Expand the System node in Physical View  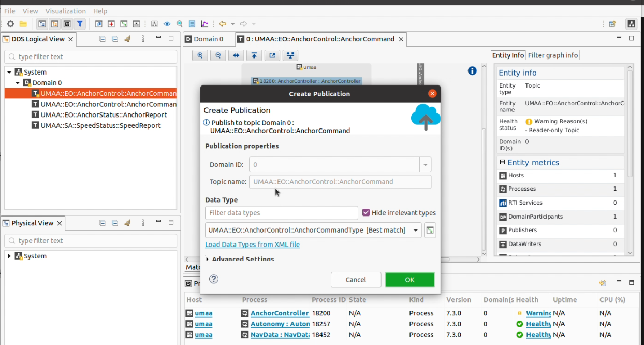point(9,255)
